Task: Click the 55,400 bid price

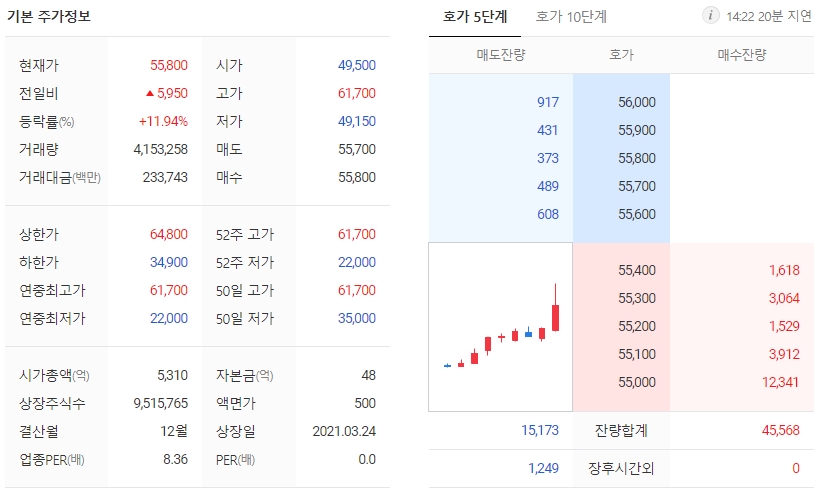Action: click(x=637, y=270)
